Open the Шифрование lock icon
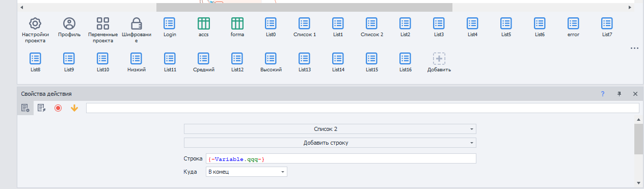The width and height of the screenshot is (644, 189). point(136,23)
